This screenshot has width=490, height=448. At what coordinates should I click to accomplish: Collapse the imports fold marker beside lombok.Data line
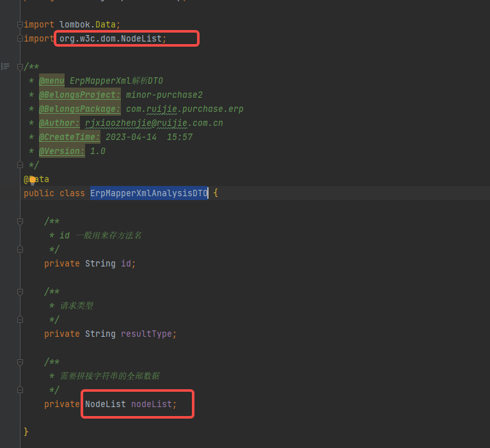coord(20,24)
